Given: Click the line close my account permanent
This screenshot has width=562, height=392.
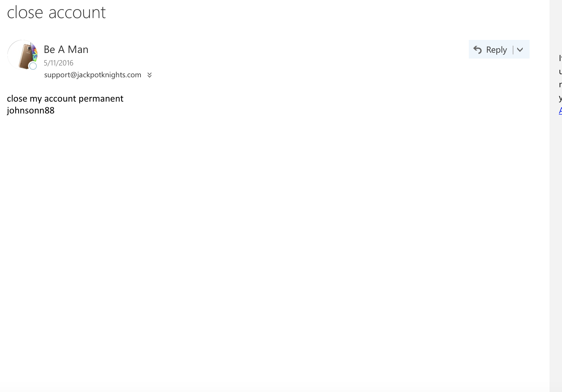Looking at the screenshot, I should tap(65, 98).
